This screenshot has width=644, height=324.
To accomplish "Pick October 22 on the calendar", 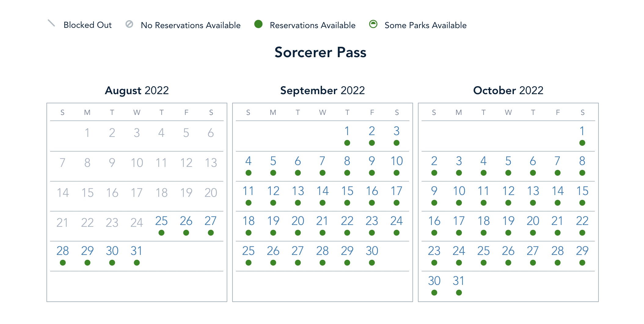I will point(582,221).
